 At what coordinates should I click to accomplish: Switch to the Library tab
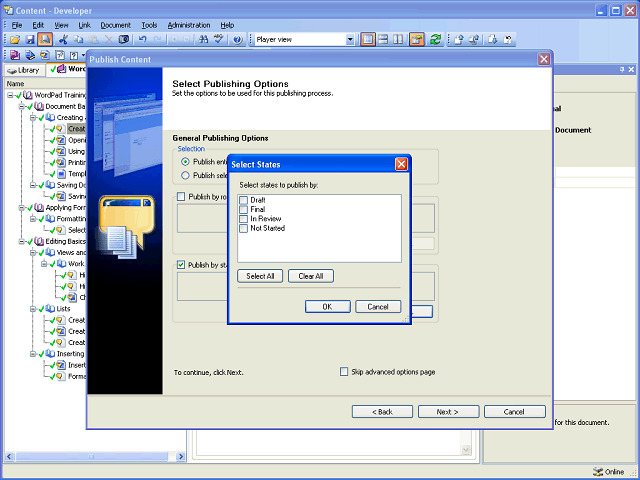pyautogui.click(x=24, y=70)
